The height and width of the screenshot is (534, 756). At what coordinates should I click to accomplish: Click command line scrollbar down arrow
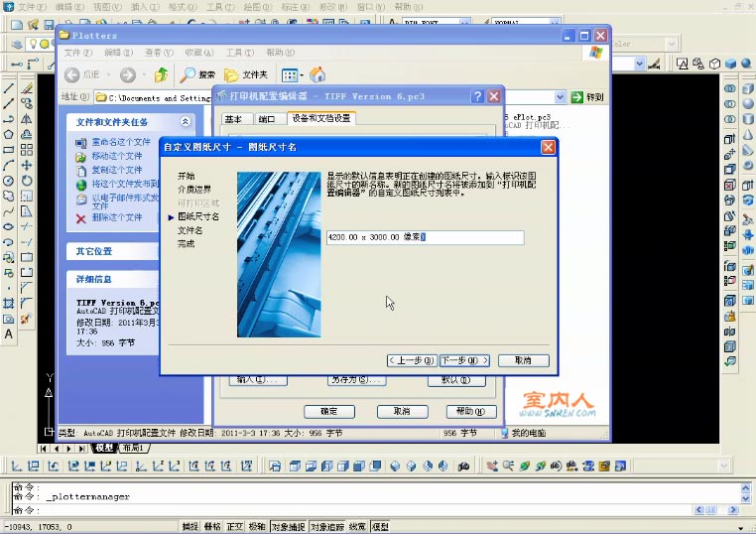pos(745,499)
